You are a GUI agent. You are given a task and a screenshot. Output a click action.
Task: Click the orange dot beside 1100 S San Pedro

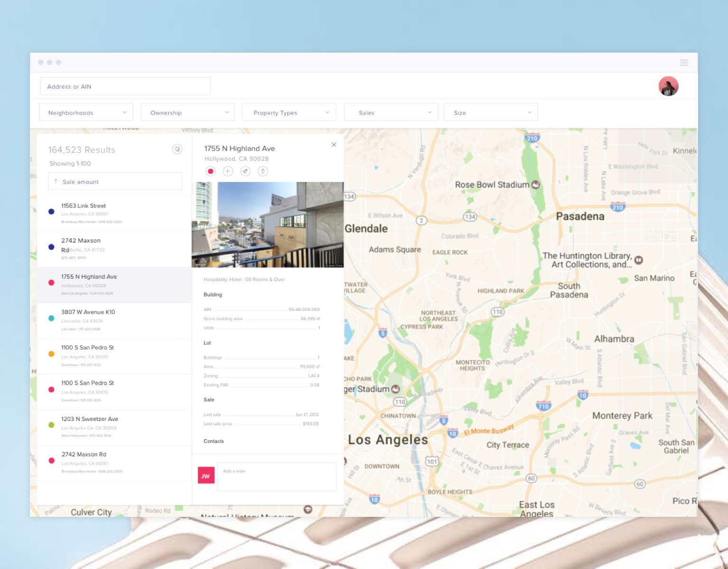51,354
